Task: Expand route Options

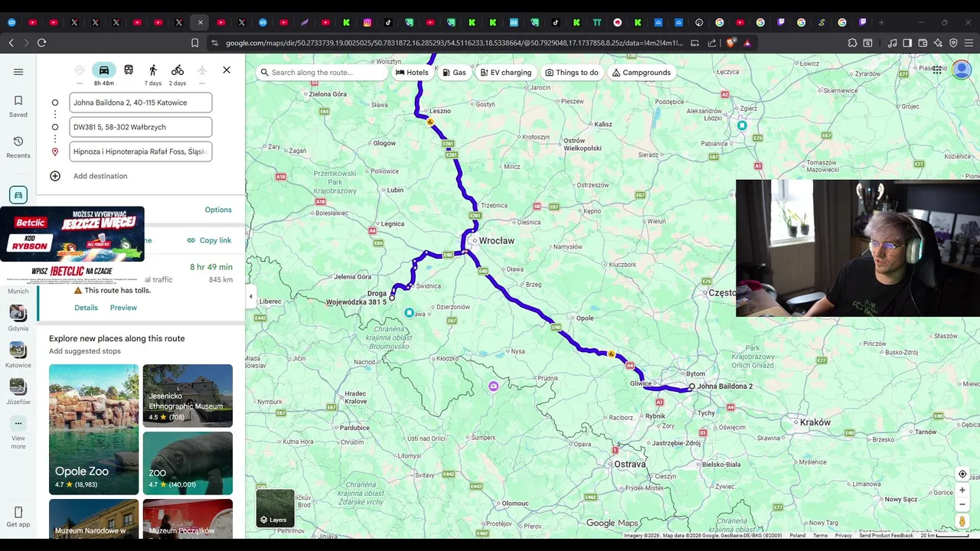Action: point(218,210)
